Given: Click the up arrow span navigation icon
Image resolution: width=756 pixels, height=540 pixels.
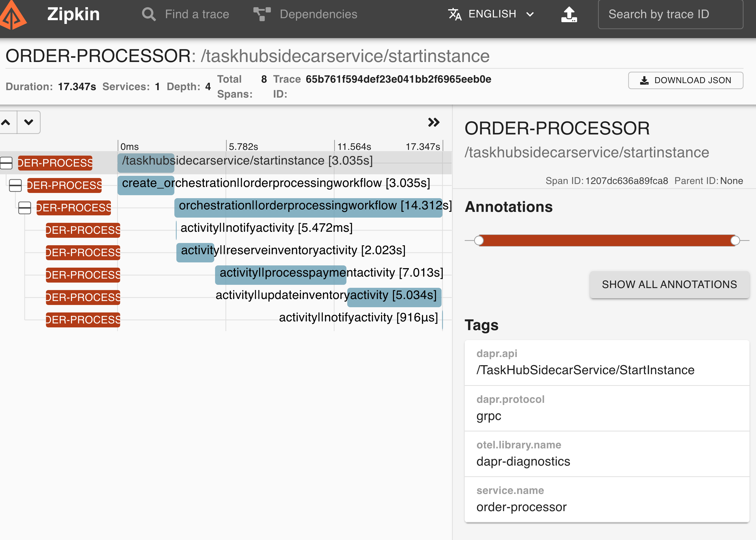Looking at the screenshot, I should click(6, 122).
